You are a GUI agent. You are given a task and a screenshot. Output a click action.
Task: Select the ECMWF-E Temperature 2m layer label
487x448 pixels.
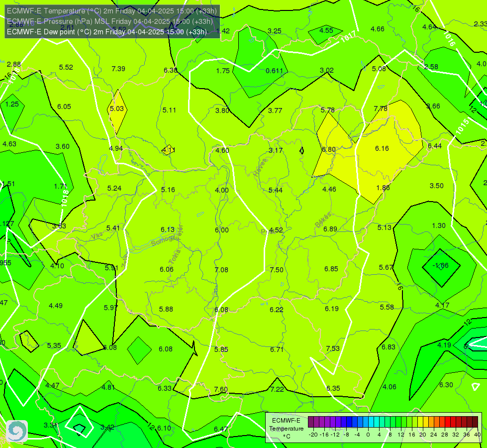(111, 11)
